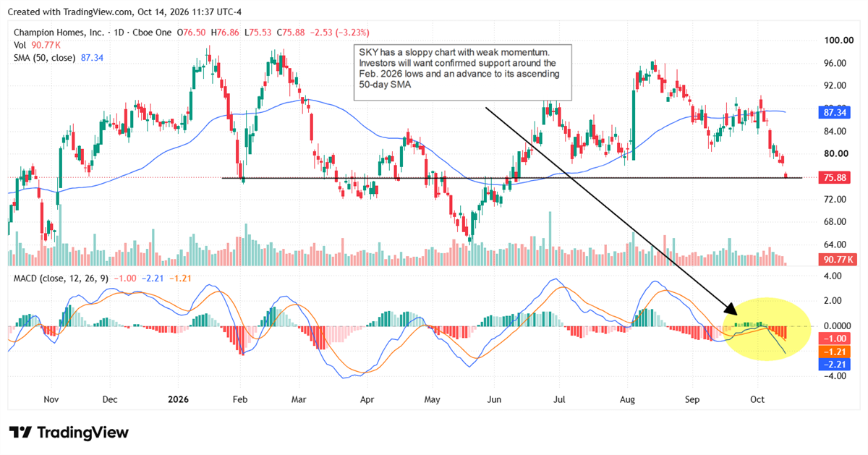Click the Oct date axis label
The width and height of the screenshot is (868, 455).
click(757, 399)
